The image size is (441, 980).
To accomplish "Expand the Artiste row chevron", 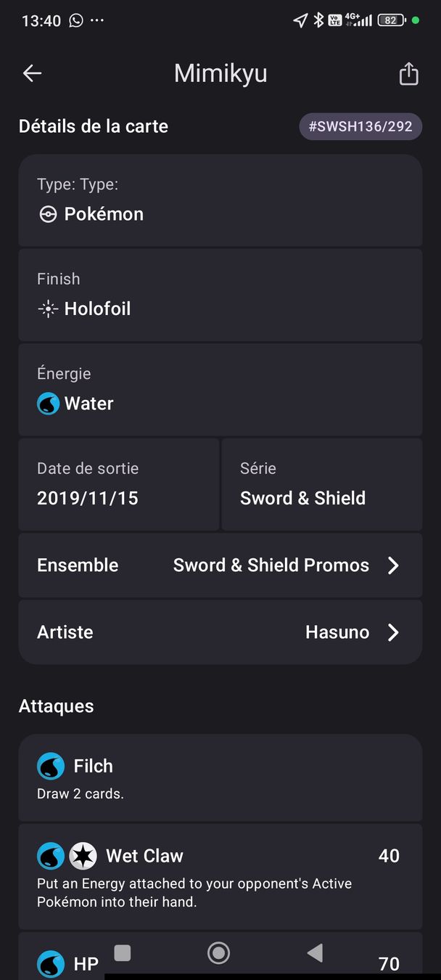I will pos(393,632).
